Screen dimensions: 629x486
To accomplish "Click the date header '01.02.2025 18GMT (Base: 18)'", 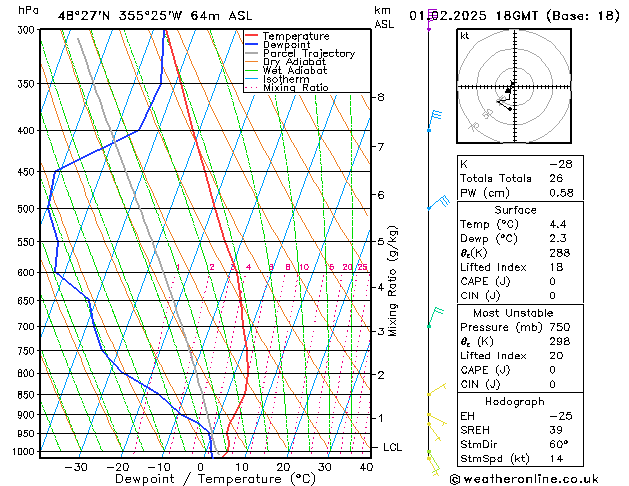I will 514,16.
